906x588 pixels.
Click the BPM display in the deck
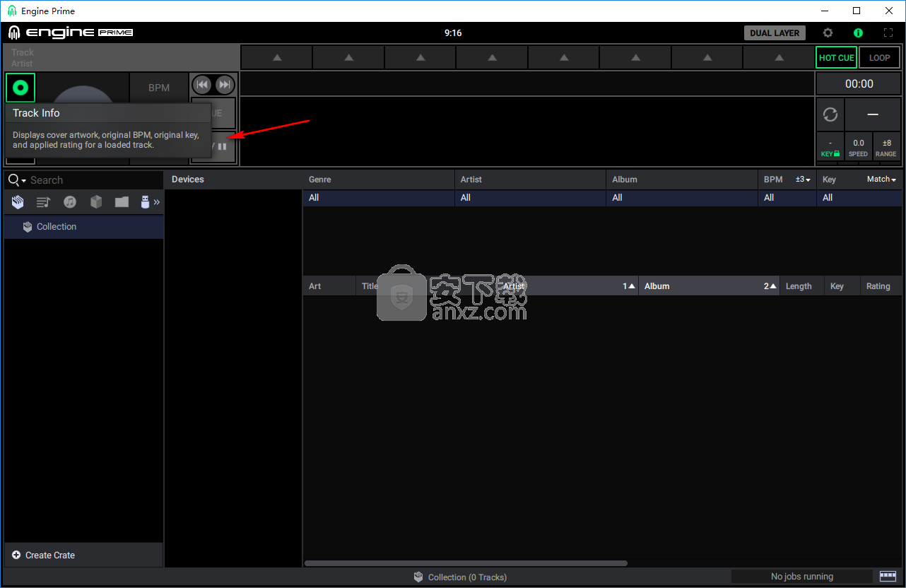(159, 88)
